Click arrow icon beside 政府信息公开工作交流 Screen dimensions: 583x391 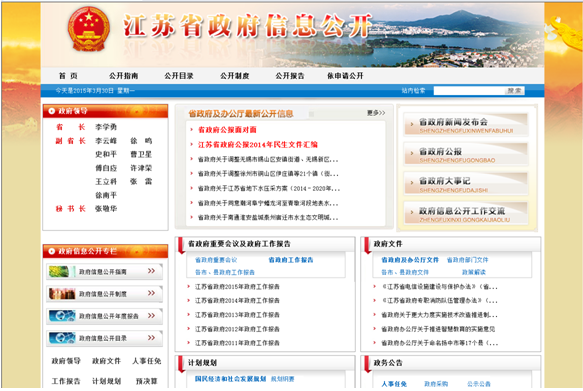click(412, 212)
